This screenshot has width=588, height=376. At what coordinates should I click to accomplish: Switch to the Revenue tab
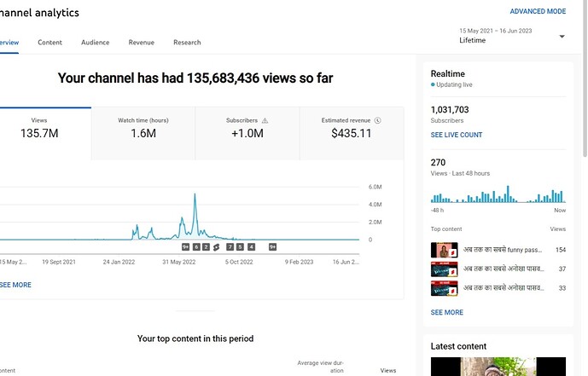point(142,43)
